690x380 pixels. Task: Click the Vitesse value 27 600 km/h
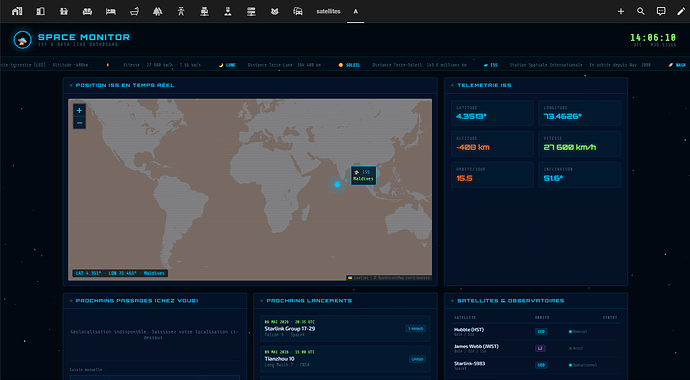(570, 147)
